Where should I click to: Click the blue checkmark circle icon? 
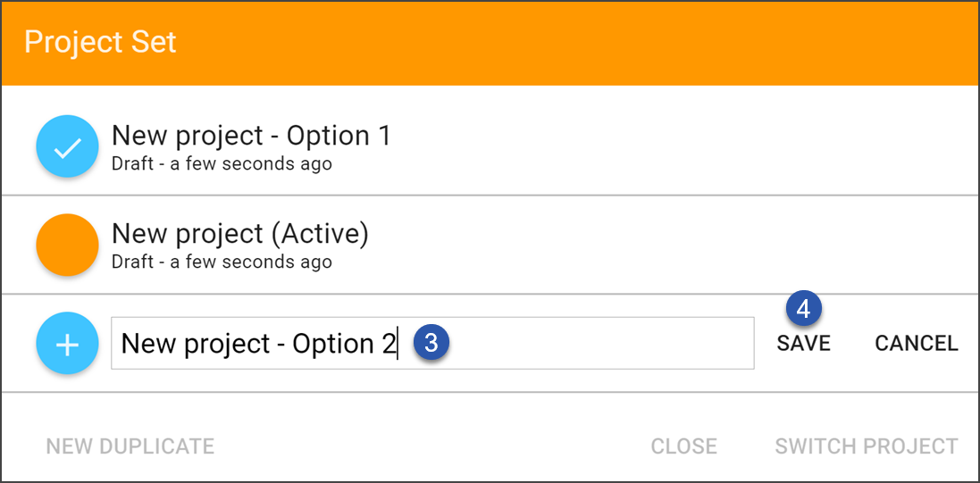(68, 146)
